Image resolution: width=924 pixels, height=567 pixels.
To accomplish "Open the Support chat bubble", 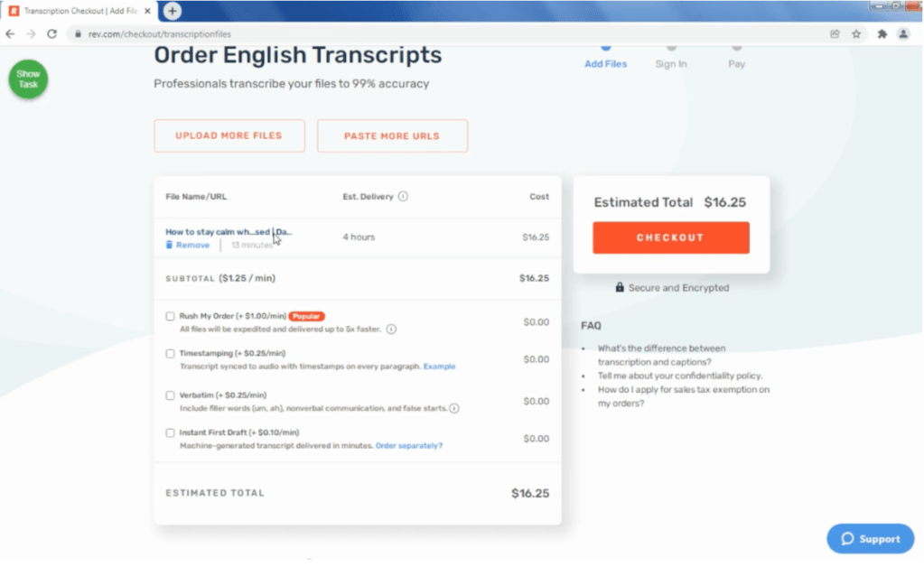I will click(x=869, y=538).
